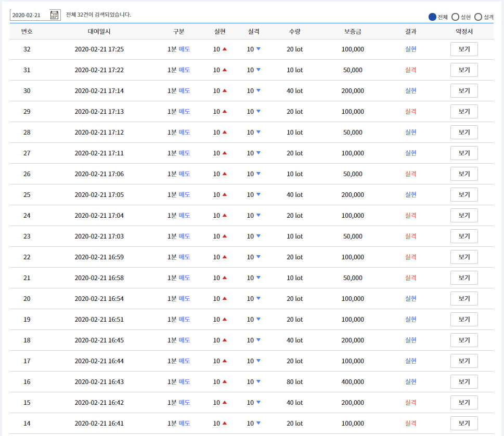Click 보기 button in row 23
The image size is (504, 436).
(464, 236)
